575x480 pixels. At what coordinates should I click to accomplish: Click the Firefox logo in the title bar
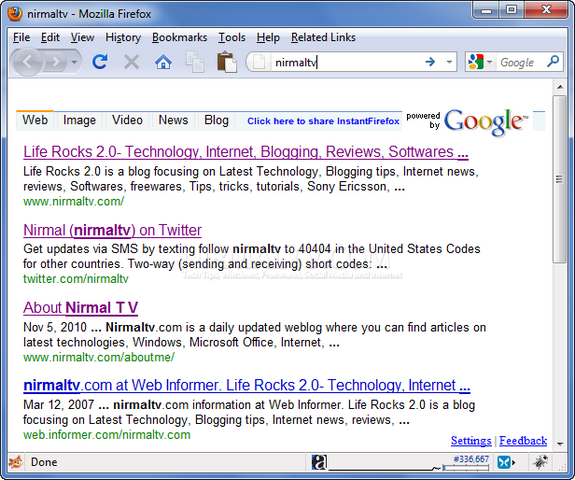tap(15, 14)
